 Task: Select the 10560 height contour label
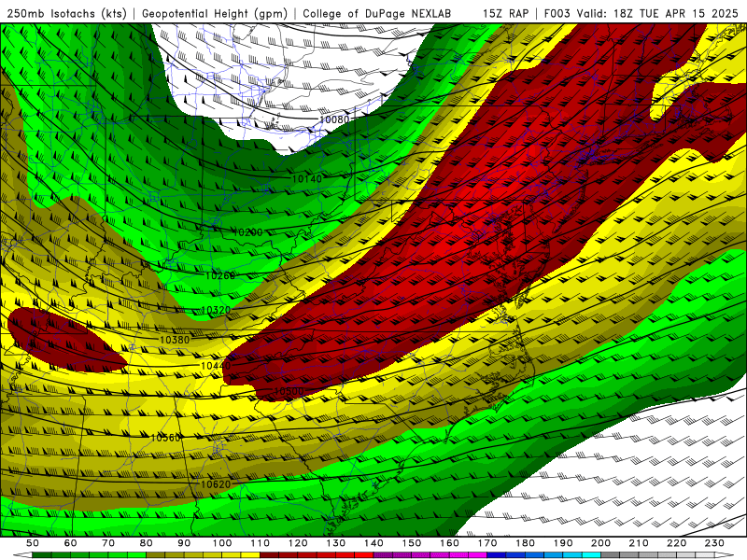(x=166, y=438)
